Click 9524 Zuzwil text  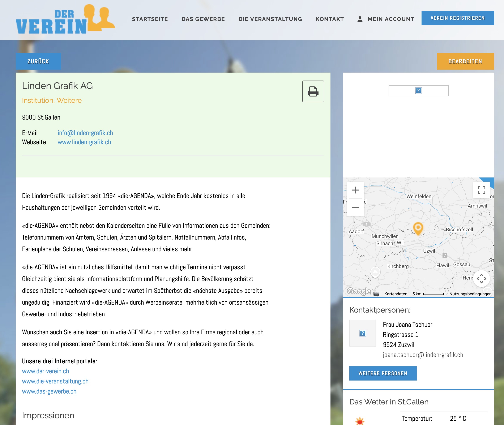(x=398, y=344)
